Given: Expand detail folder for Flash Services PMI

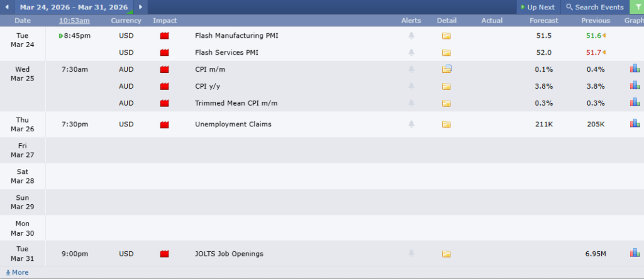Looking at the screenshot, I should pos(447,53).
